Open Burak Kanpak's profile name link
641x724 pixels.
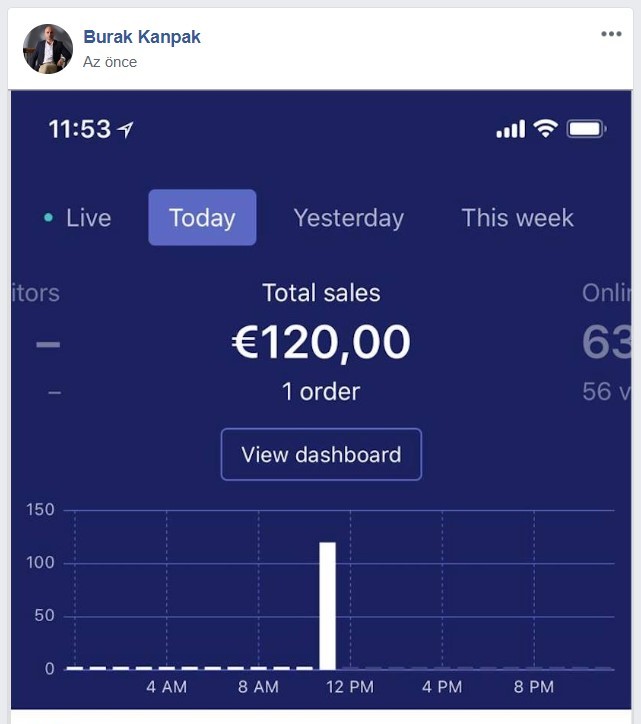click(x=142, y=36)
